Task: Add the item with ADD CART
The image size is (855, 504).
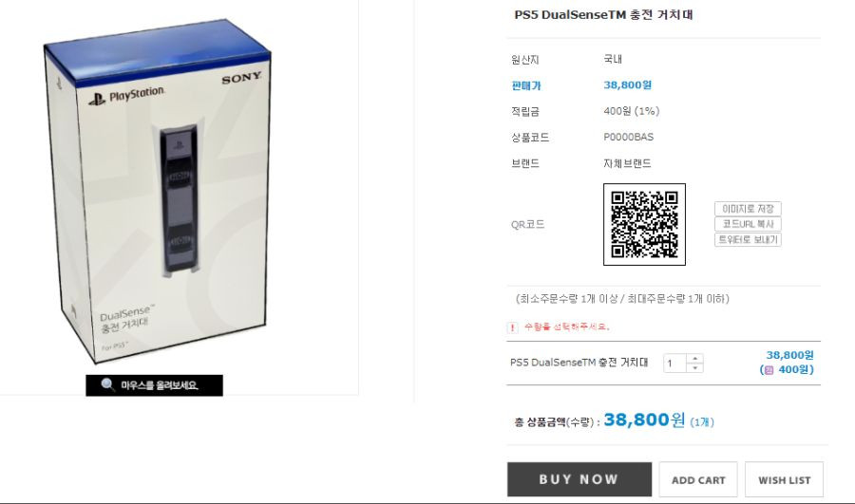Action: (698, 479)
